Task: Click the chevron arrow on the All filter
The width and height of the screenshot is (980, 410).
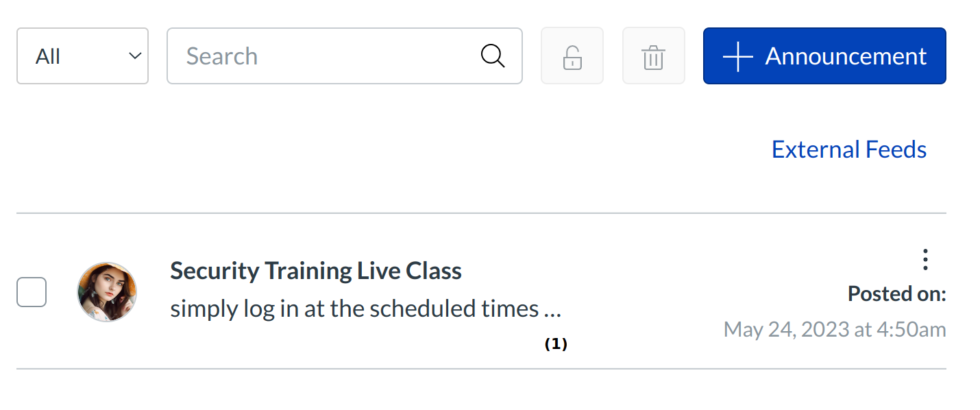Action: [x=135, y=56]
